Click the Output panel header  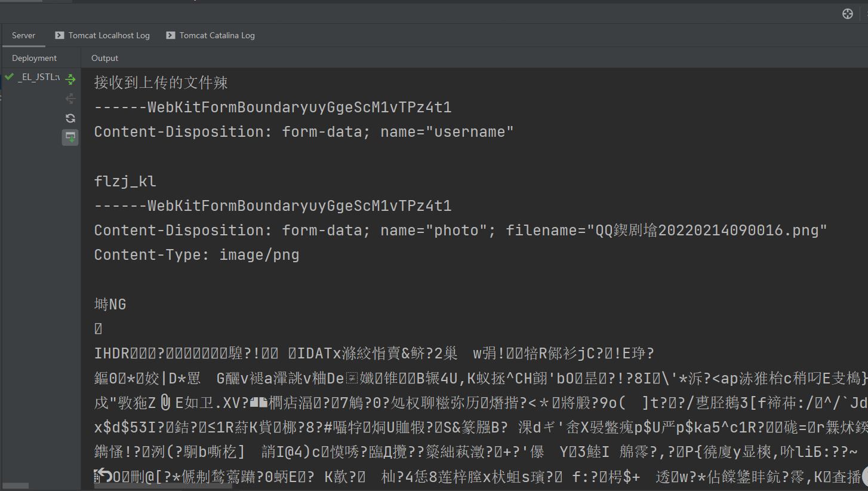coord(105,58)
